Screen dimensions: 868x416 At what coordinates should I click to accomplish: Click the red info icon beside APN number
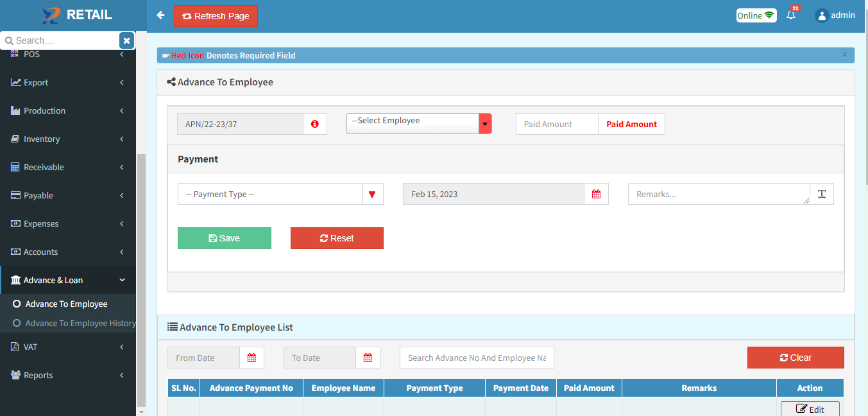pyautogui.click(x=314, y=124)
